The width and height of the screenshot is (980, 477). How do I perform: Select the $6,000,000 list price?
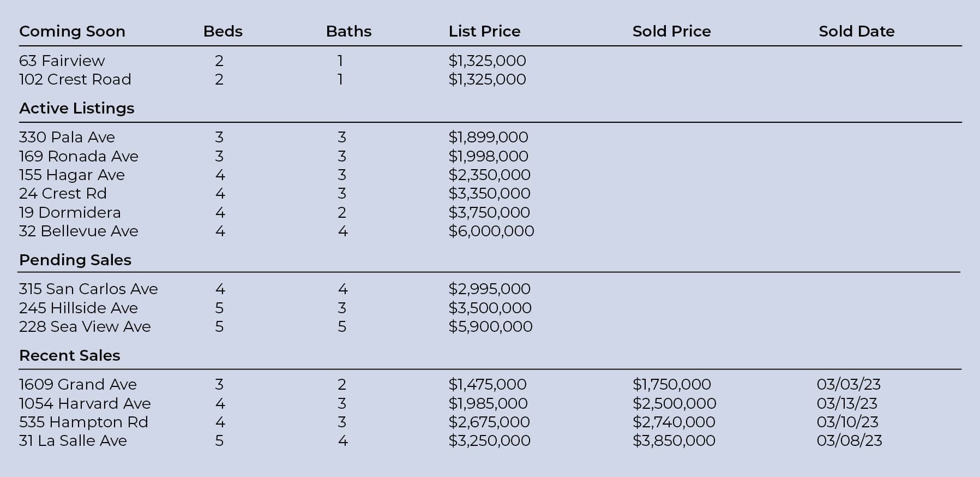pyautogui.click(x=491, y=231)
